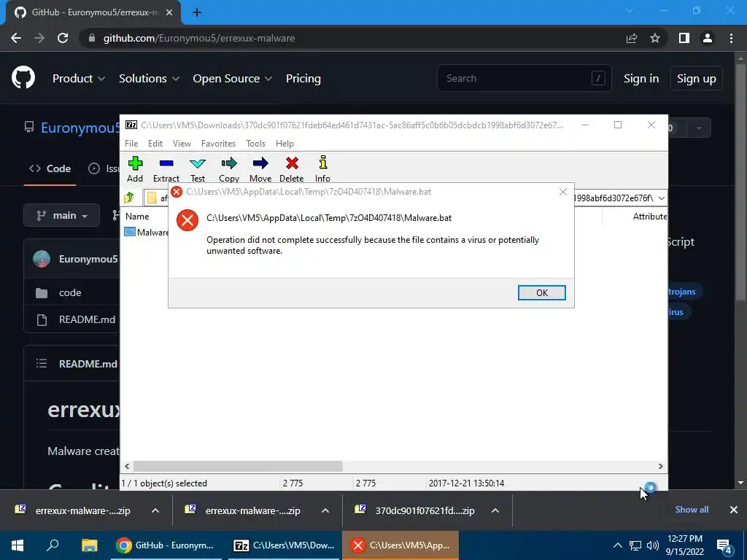Click OK in the virus error dialog
The image size is (747, 560).
click(542, 293)
